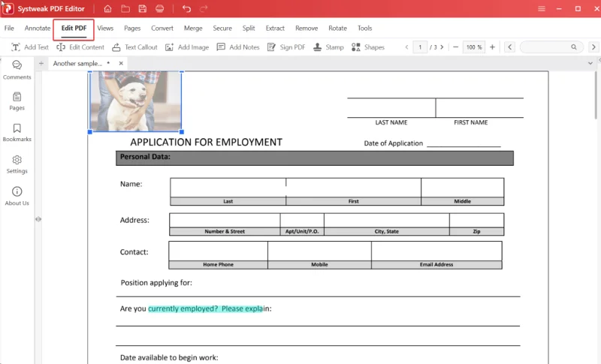Open the Sign PDF tool
Image resolution: width=601 pixels, height=364 pixels.
(x=286, y=47)
